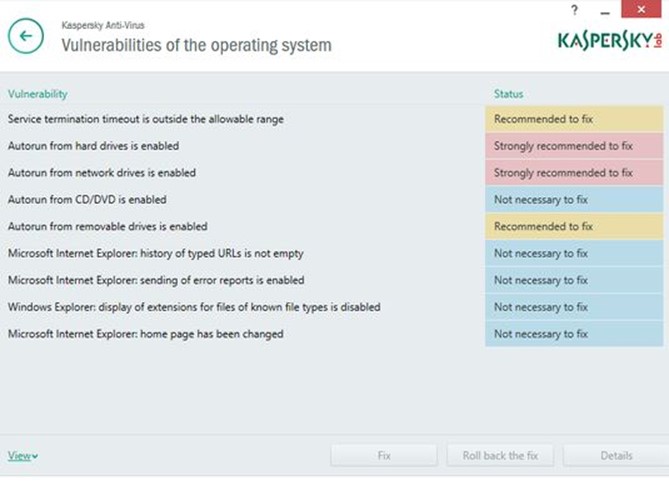The image size is (669, 486).
Task: Select Windows Explorer file extensions row
Action: [193, 307]
